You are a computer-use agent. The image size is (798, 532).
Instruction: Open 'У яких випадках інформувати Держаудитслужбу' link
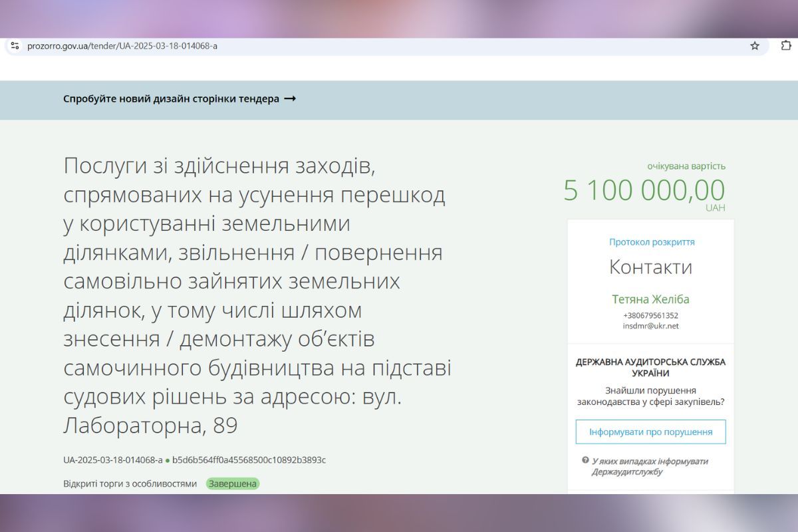tap(650, 466)
